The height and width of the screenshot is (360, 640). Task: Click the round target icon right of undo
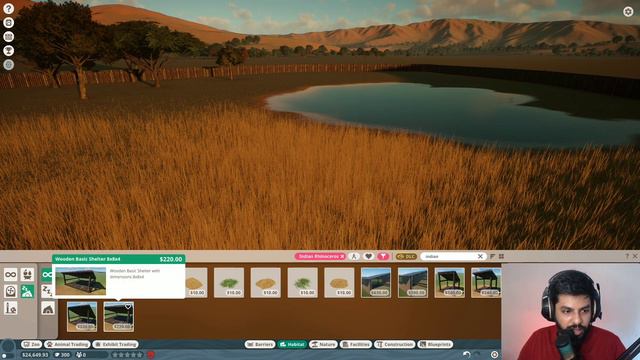(x=494, y=354)
